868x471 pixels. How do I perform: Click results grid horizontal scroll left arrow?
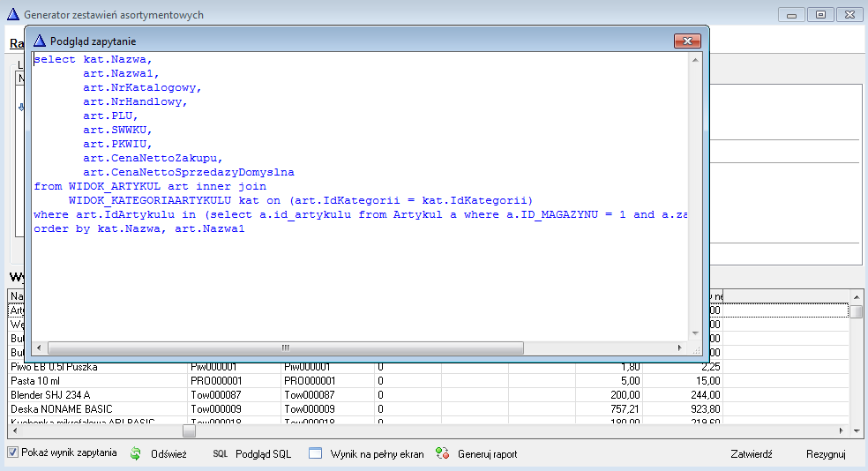point(14,430)
